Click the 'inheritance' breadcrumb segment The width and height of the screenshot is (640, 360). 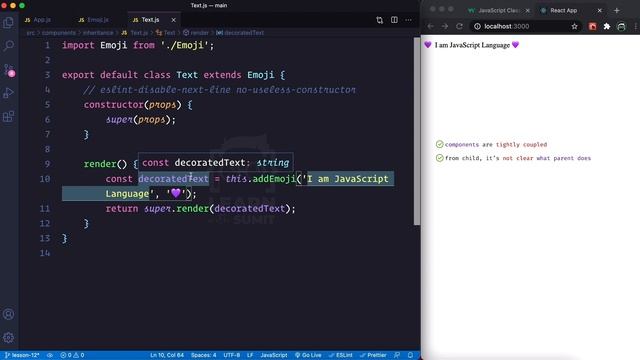coord(98,33)
